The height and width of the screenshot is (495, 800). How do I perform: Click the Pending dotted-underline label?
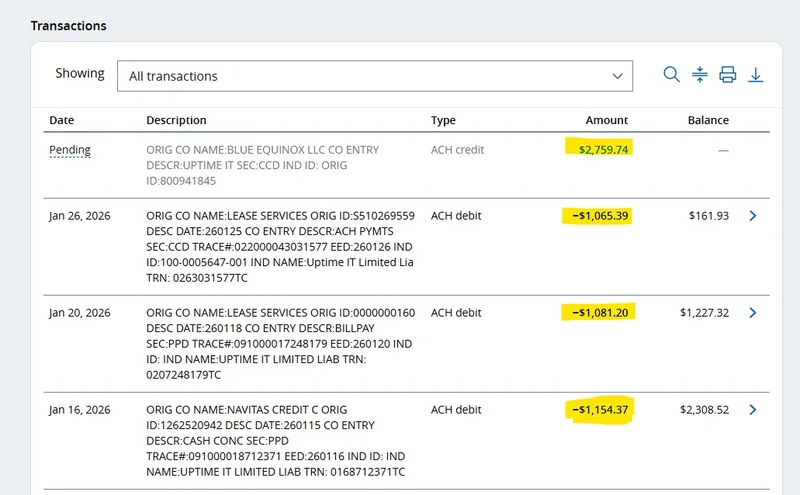(70, 150)
